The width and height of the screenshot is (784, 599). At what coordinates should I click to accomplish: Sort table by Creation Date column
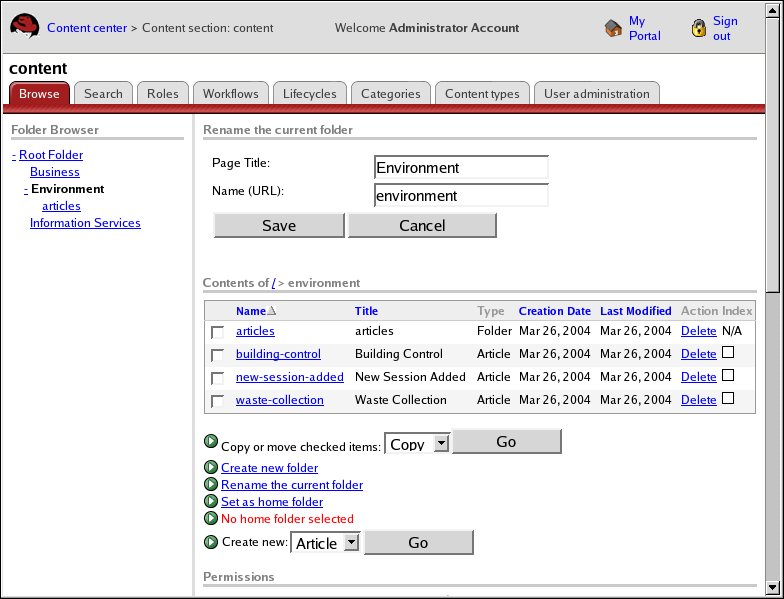click(x=554, y=311)
